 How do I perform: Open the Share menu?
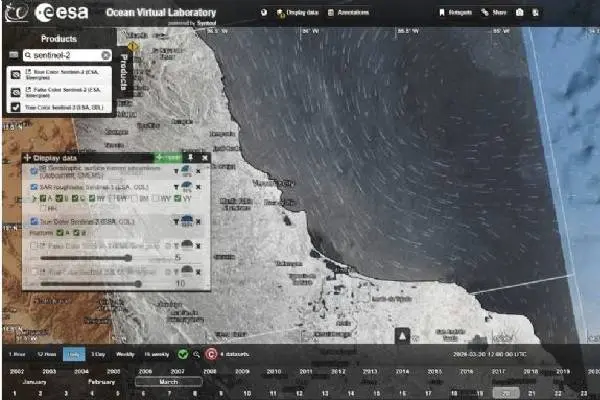[493, 13]
